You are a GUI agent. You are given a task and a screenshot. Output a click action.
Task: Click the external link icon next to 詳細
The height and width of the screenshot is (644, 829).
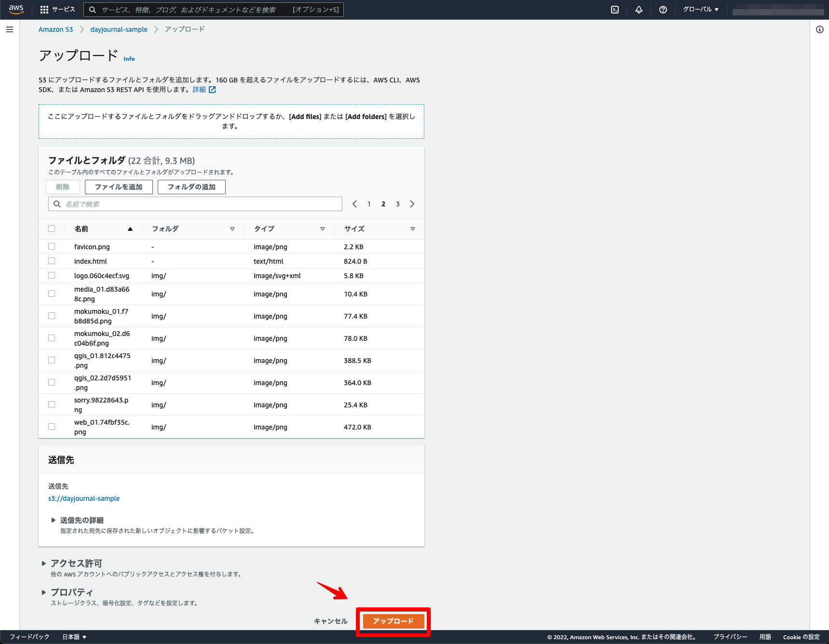(x=212, y=90)
